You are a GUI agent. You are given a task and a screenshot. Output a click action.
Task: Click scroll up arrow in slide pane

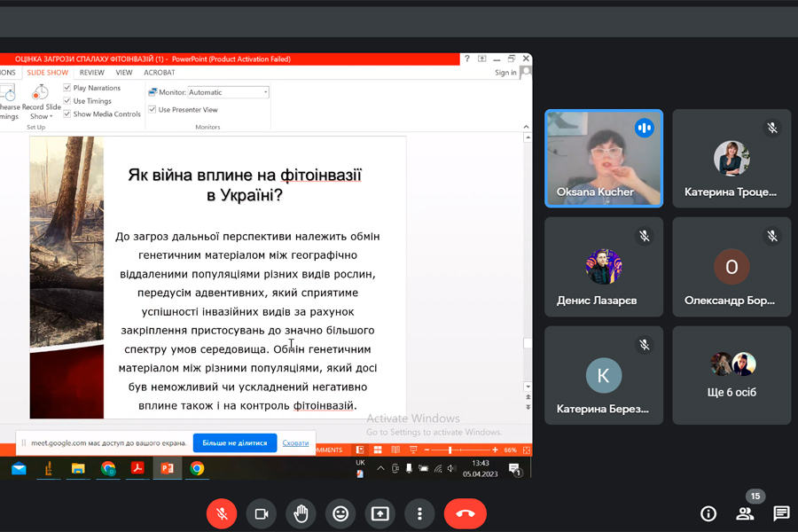pyautogui.click(x=528, y=137)
